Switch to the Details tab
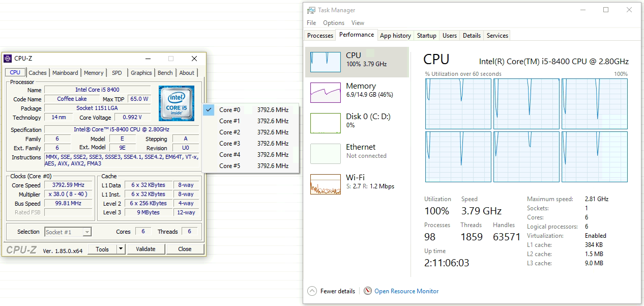644x306 pixels. coord(472,36)
